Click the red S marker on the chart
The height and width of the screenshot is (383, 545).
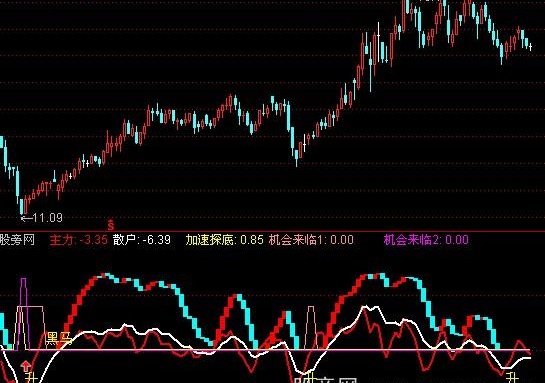[111, 225]
